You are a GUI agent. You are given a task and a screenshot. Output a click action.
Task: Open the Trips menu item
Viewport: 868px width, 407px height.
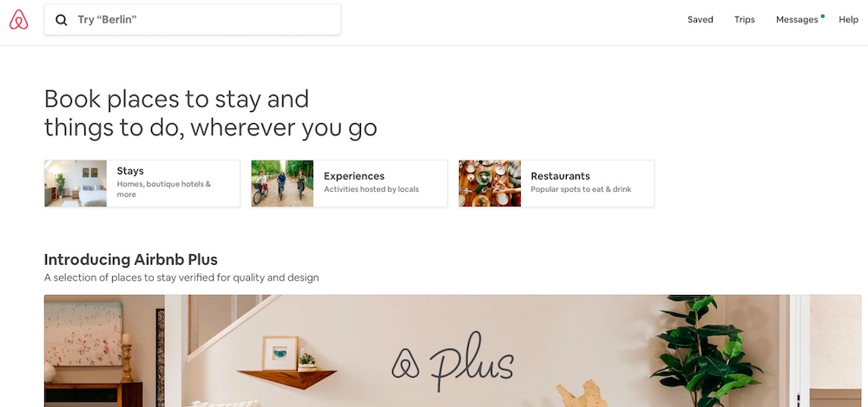coord(745,19)
